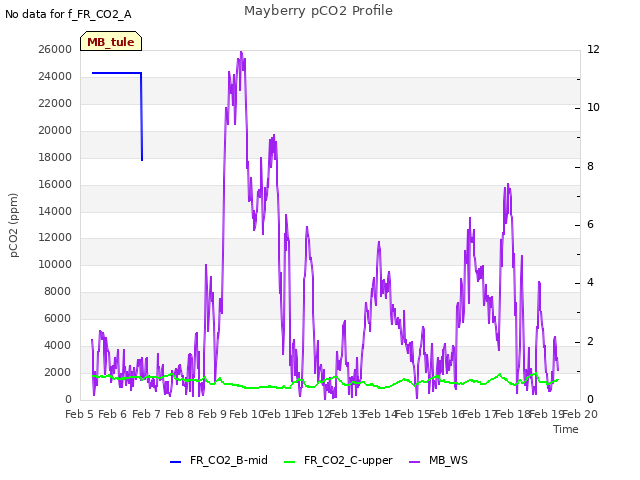Click the Feb 5 date label
Viewport: 640px width, 480px height.
(79, 414)
